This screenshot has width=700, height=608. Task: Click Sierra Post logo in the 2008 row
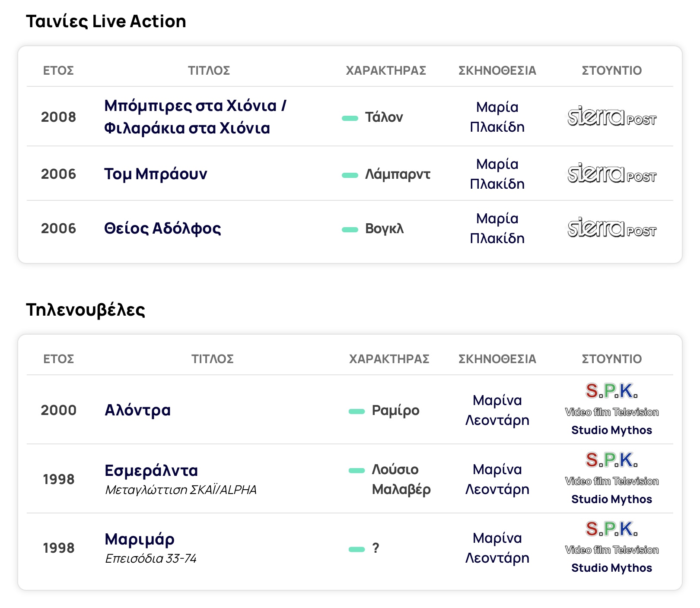[611, 117]
